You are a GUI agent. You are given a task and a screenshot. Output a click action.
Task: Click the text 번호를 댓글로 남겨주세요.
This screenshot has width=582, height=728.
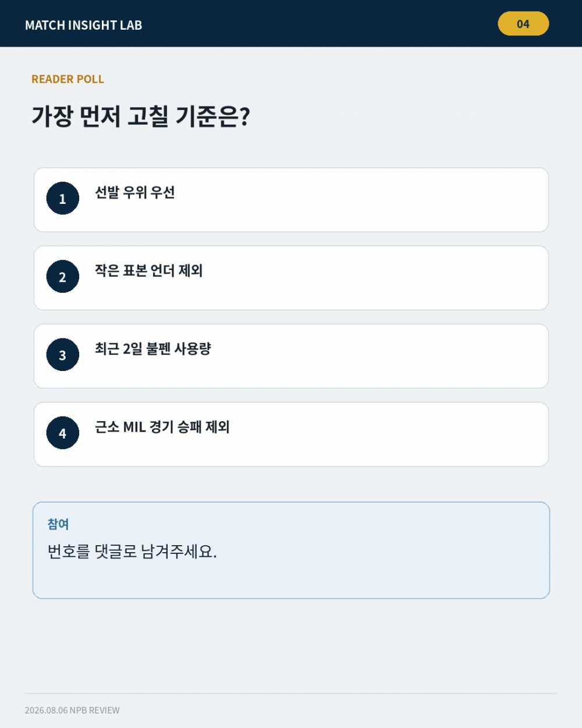[132, 551]
